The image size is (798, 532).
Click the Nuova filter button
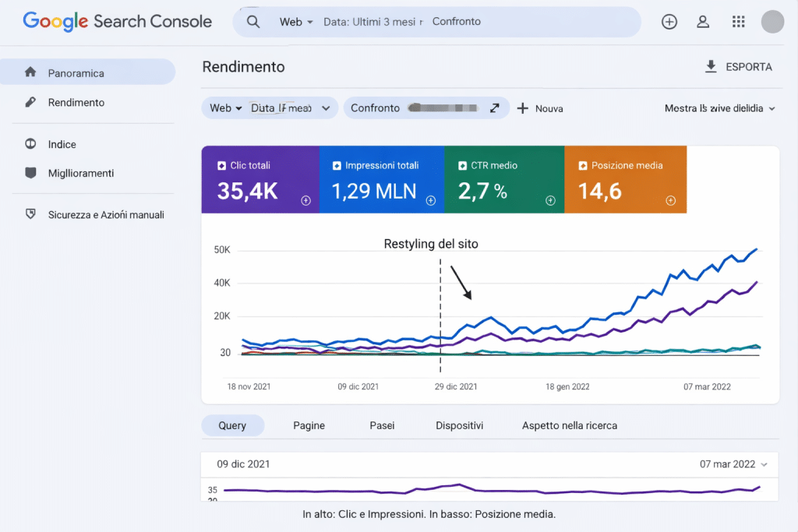tap(540, 108)
